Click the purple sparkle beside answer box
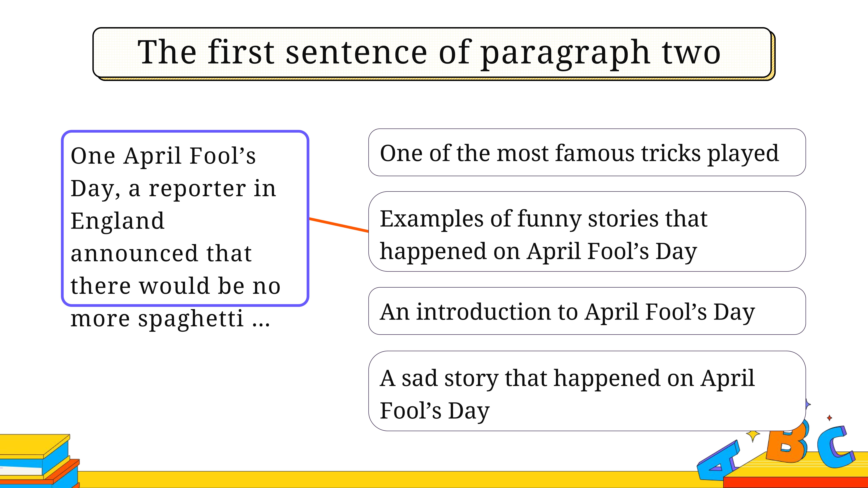 [x=808, y=404]
